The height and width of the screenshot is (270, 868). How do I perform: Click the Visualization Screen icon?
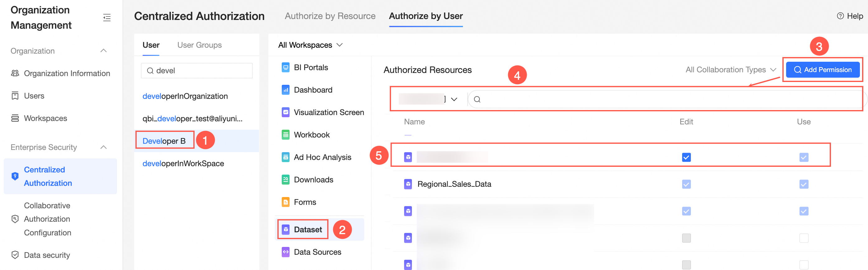click(x=285, y=112)
